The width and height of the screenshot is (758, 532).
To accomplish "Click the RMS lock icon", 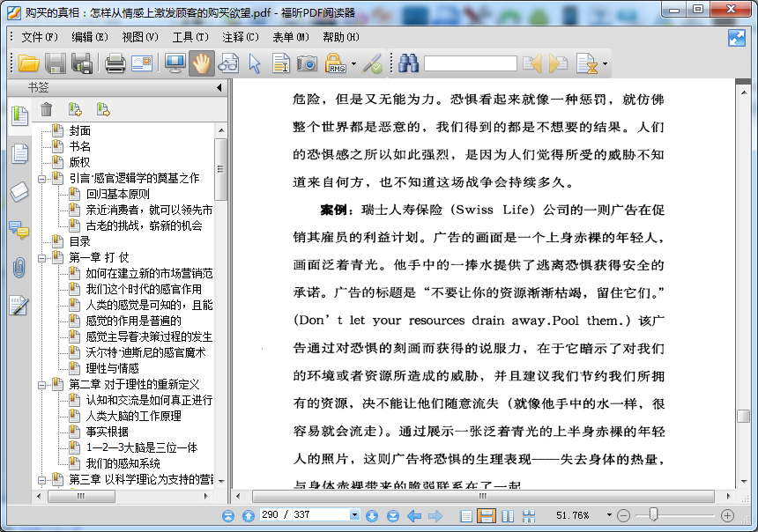I will [336, 63].
